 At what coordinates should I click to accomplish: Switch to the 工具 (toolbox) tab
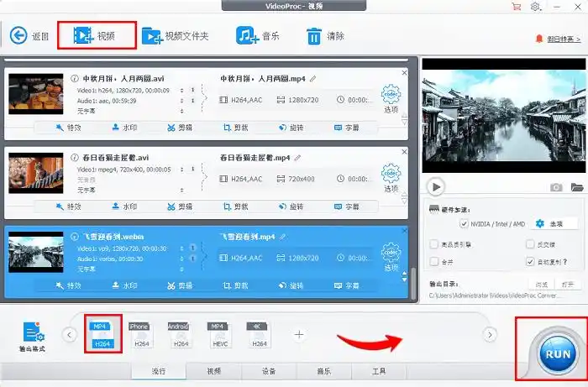379,371
